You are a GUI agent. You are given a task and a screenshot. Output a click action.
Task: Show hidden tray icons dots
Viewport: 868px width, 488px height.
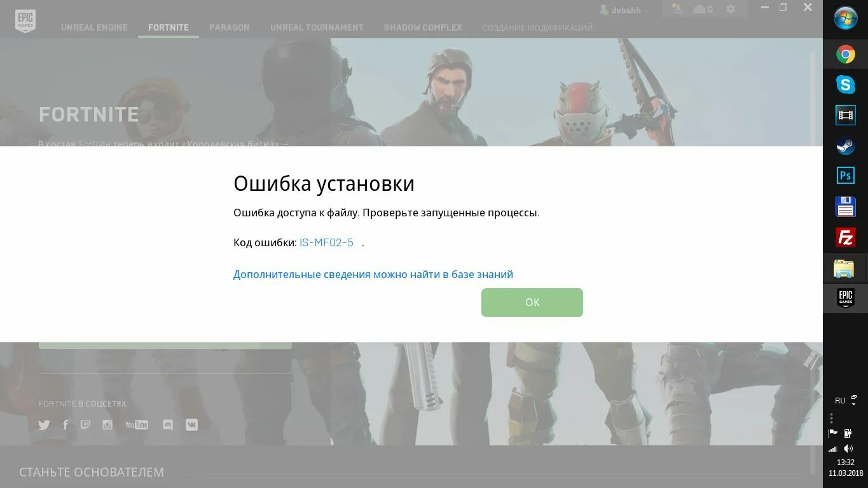click(831, 418)
